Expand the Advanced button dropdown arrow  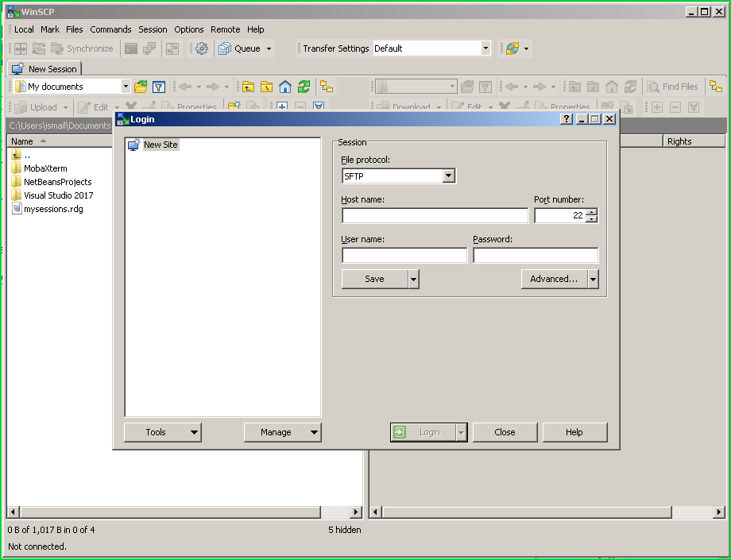click(x=593, y=279)
